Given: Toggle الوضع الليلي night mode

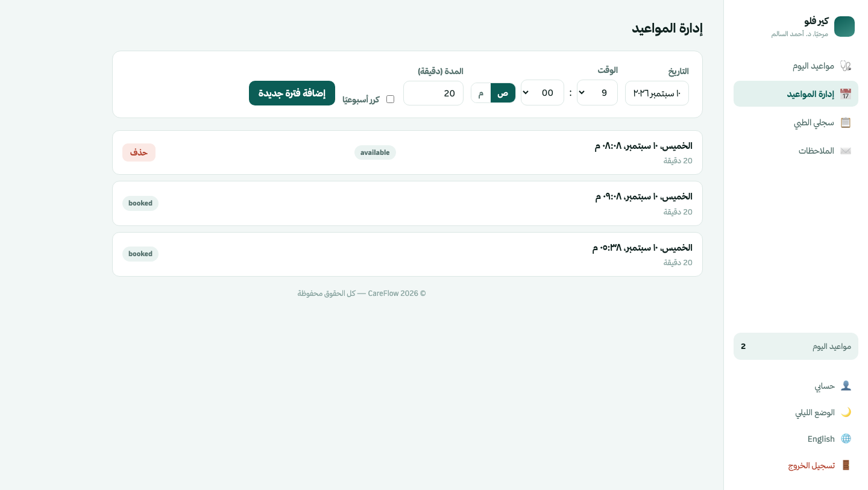Looking at the screenshot, I should [x=796, y=412].
